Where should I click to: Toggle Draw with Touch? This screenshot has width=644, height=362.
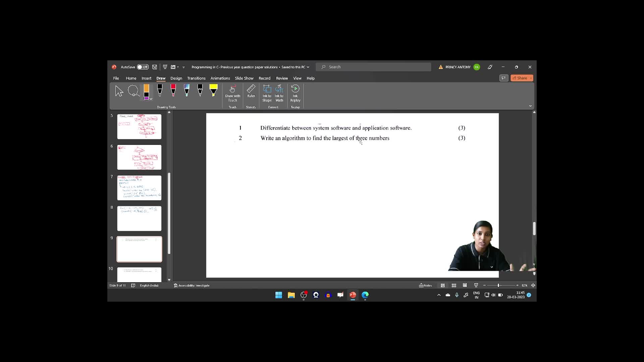(232, 93)
